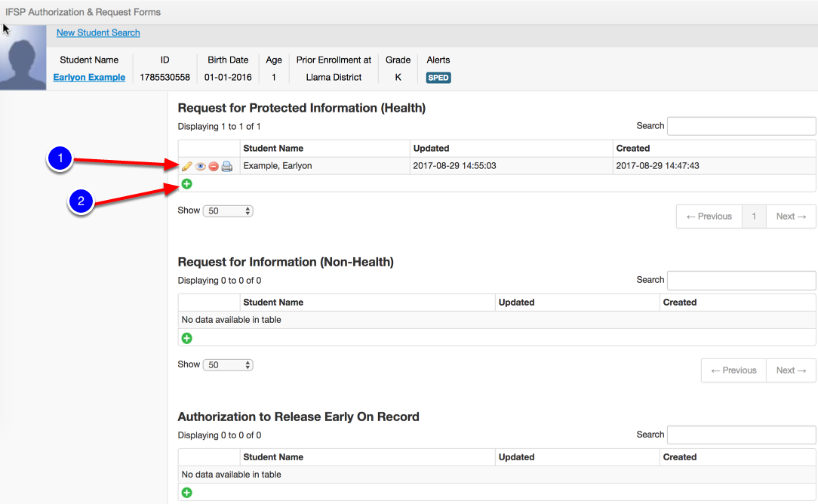
Task: Add a new Authorization to Release Early On Record
Action: coord(186,492)
